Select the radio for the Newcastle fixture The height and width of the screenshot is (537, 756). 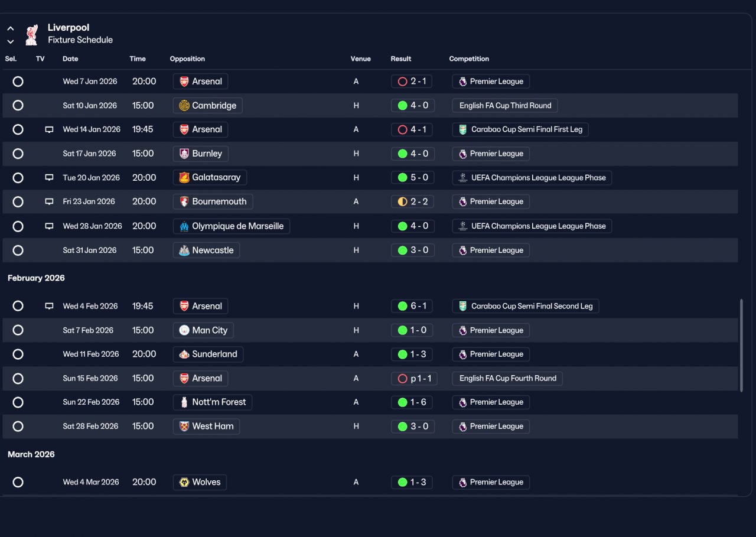pyautogui.click(x=18, y=250)
